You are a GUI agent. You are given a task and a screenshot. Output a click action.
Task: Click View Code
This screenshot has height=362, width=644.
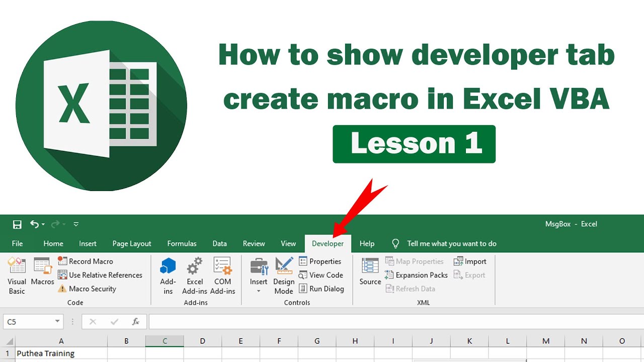(x=321, y=275)
